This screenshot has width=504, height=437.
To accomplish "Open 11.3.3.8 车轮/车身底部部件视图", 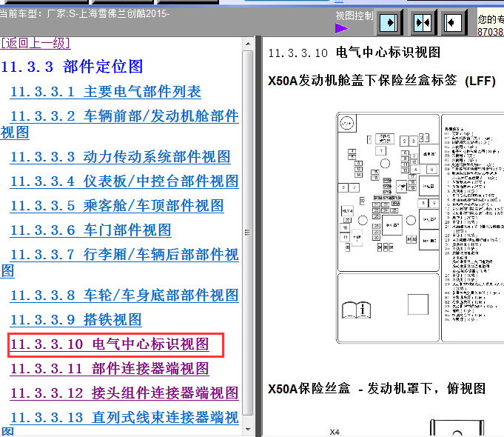I will [x=124, y=295].
